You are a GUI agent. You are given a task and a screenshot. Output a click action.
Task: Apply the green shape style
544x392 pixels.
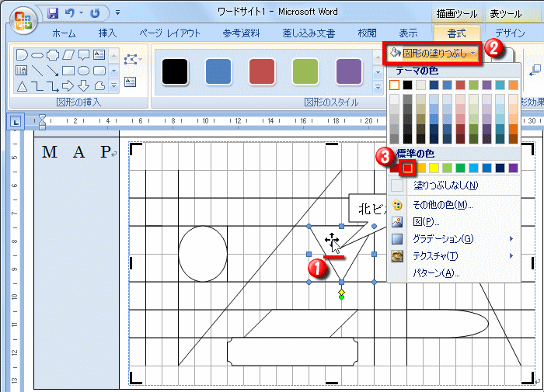[x=305, y=71]
